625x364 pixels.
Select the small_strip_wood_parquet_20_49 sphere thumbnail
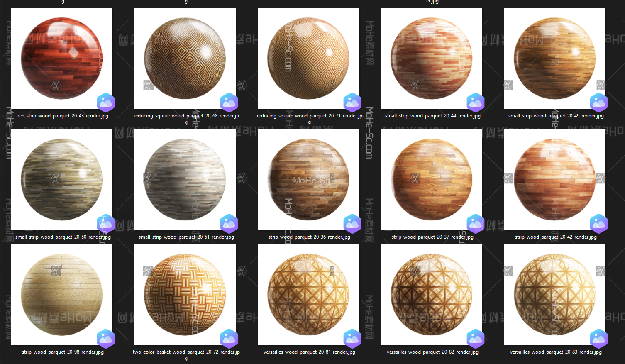(555, 59)
